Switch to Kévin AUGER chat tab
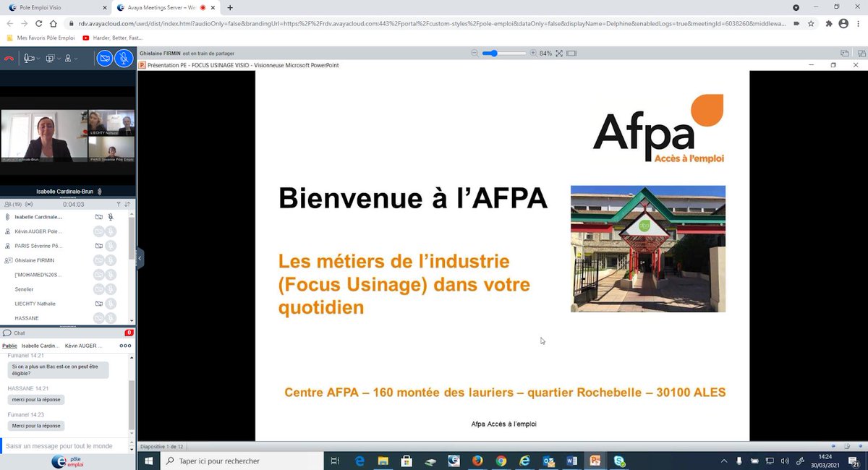This screenshot has height=470, width=868. click(82, 346)
